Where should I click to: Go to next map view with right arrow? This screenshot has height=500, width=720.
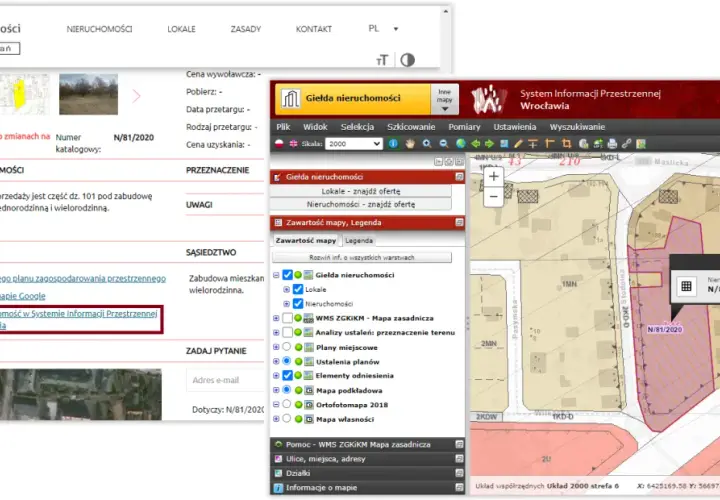[489, 144]
